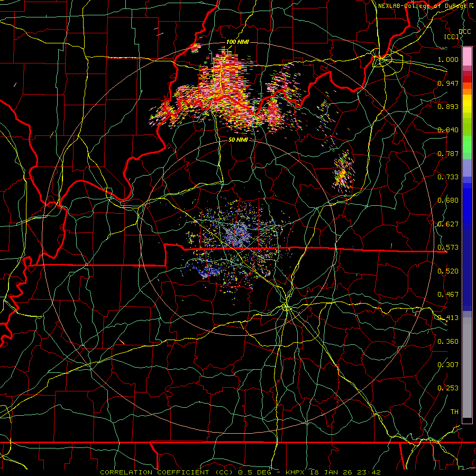The height and width of the screenshot is (476, 476).
Task: Click the 0.627 color scale value
Action: click(x=448, y=224)
